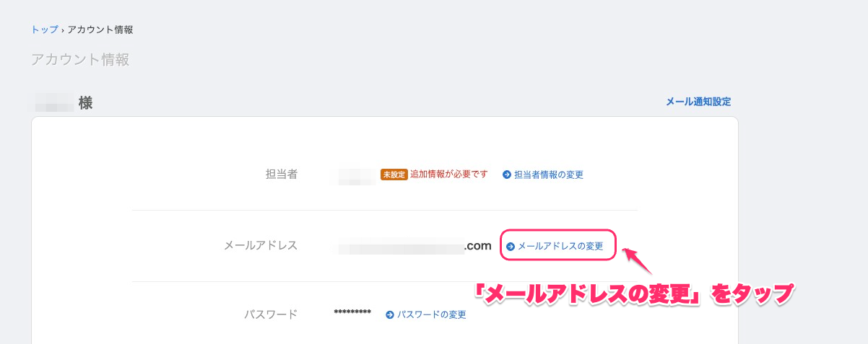This screenshot has height=344, width=868.
Task: Click the パスワード row label
Action: tap(270, 314)
